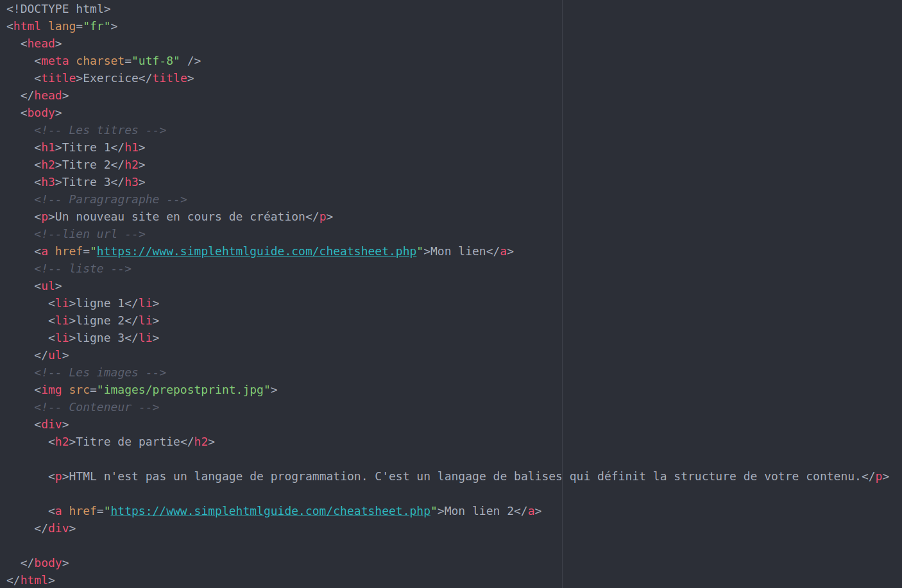Click the closing body tag
The width and height of the screenshot is (902, 588).
44,563
